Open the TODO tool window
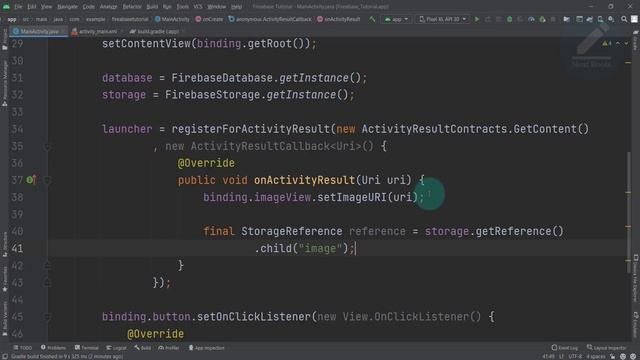Screen dimensions: 640x360 (22, 348)
